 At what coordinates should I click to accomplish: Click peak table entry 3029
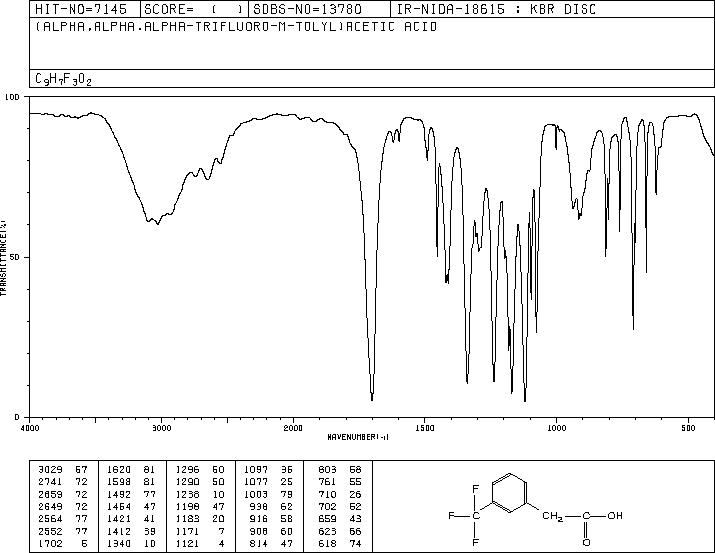(x=50, y=470)
